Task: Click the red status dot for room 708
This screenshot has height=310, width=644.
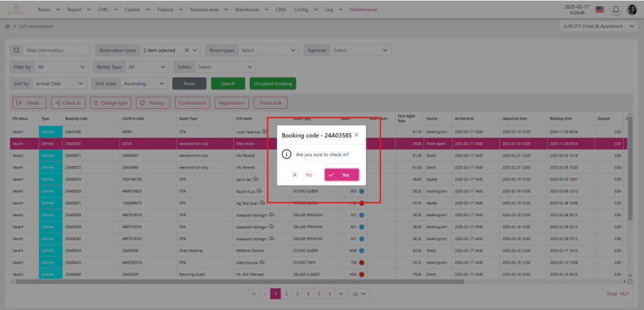Action: pyautogui.click(x=362, y=262)
